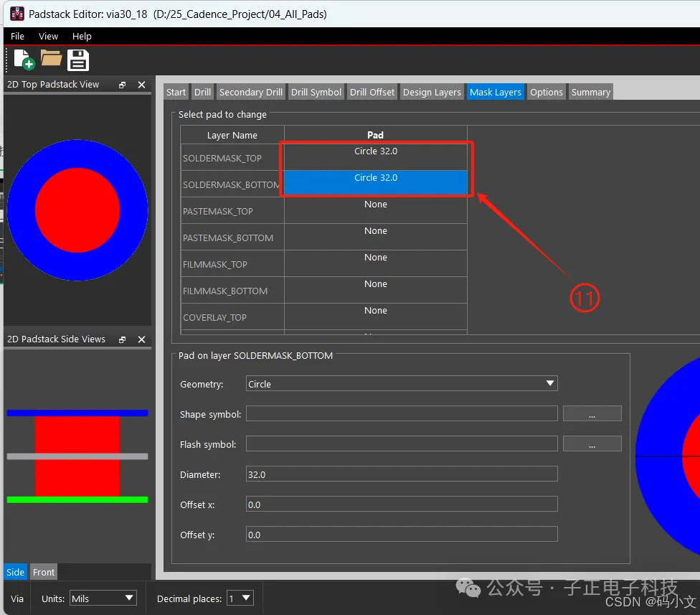Select the PASTEMASK_TOP pad cell
The width and height of the screenshot is (700, 615).
coord(375,210)
